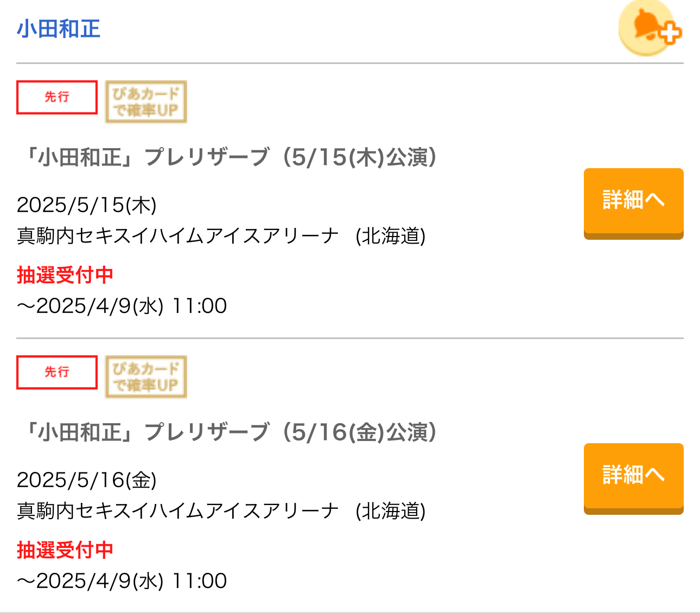Click the venue name under 5/16 show

178,511
